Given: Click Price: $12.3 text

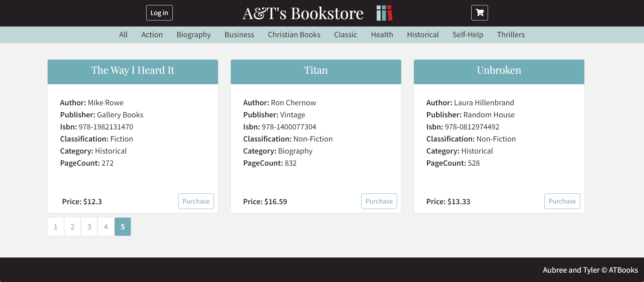Looking at the screenshot, I should point(82,202).
